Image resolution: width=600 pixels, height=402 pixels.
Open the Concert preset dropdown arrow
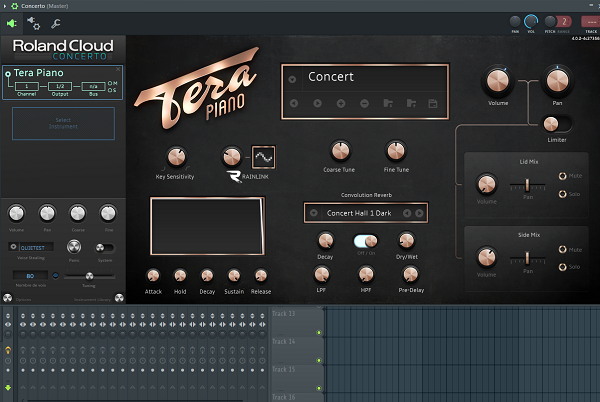(292, 80)
